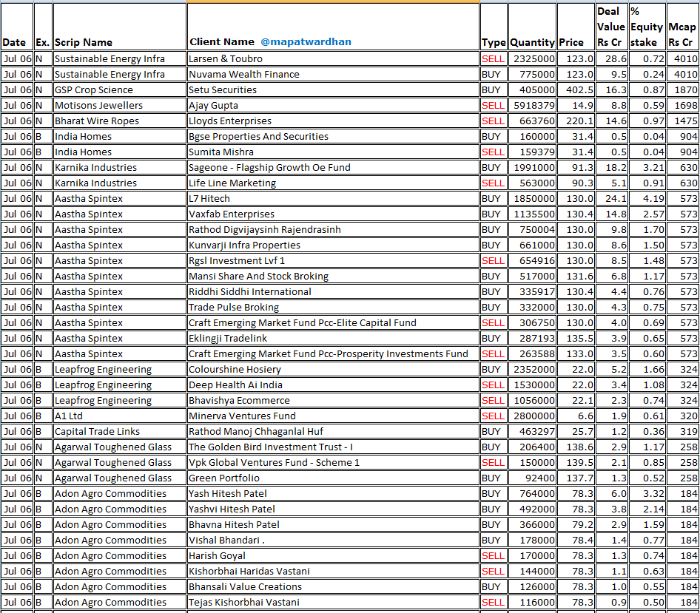This screenshot has height=613, width=700.
Task: Select Colourshine Hosiery client cell
Action: [x=334, y=370]
